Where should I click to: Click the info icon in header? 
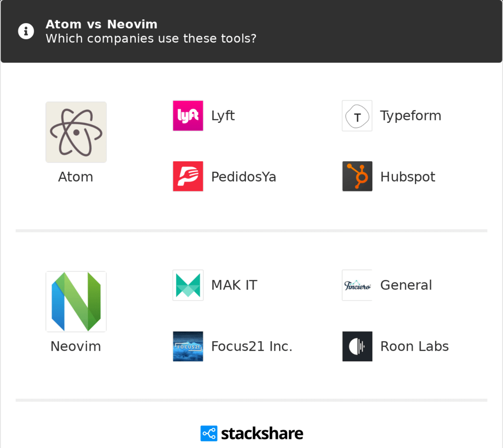tap(26, 31)
